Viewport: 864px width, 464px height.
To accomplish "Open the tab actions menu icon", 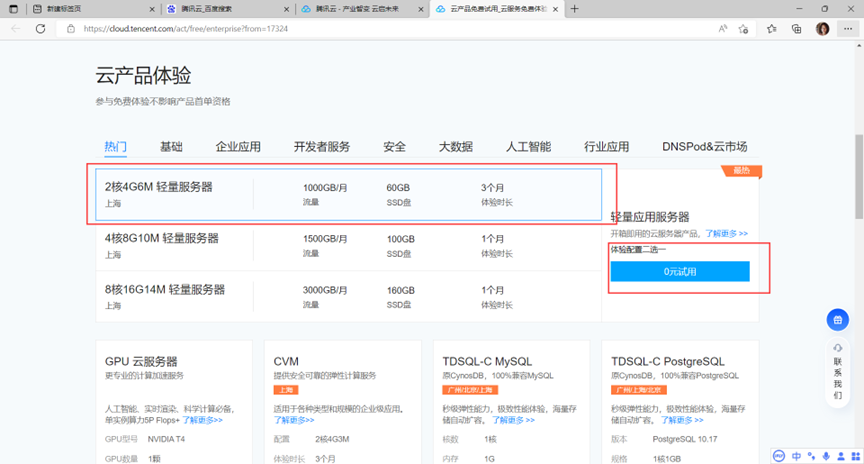I will click(14, 9).
